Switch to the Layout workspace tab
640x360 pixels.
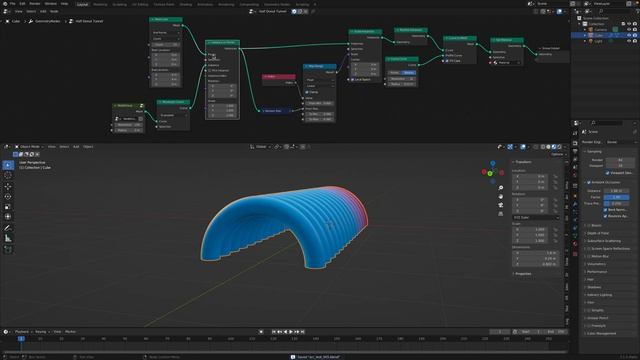click(82, 4)
